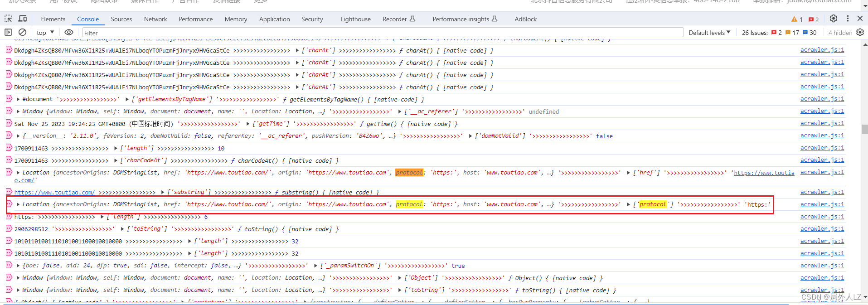Open acrawler.js:1 link in the getTime row

pyautogui.click(x=822, y=123)
